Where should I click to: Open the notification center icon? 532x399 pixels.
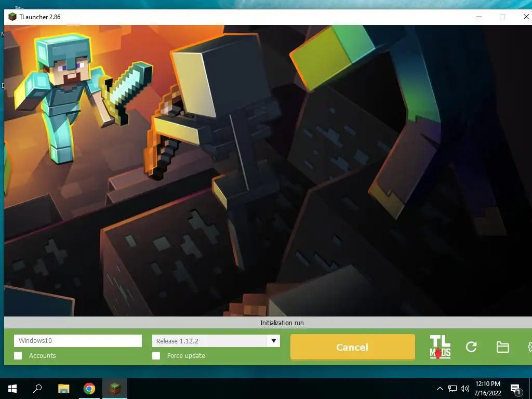(x=516, y=390)
